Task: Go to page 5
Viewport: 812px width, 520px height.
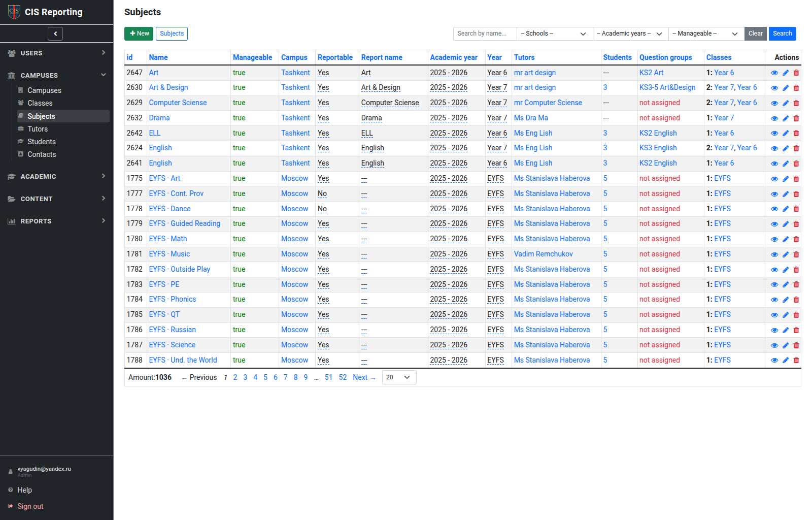Action: pyautogui.click(x=265, y=377)
